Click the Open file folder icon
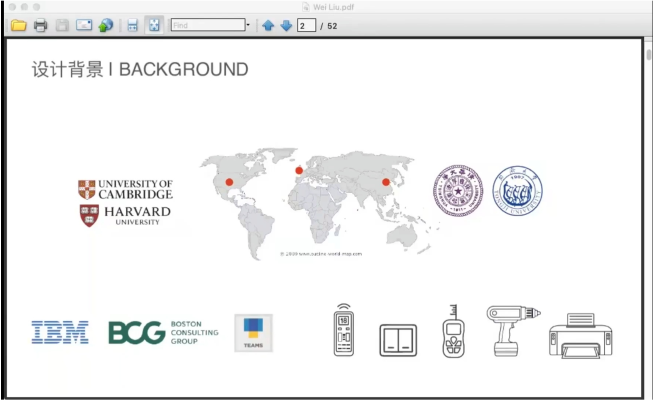The width and height of the screenshot is (653, 400). click(x=18, y=25)
